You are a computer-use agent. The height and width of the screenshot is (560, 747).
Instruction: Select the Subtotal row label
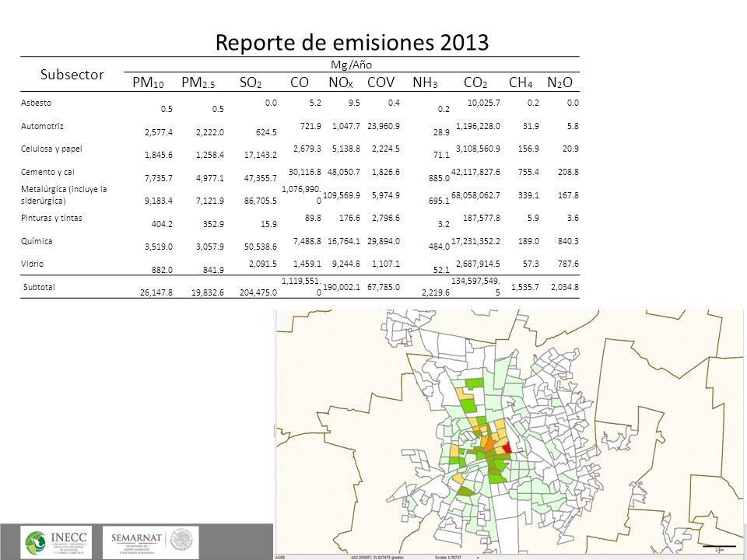click(x=39, y=287)
